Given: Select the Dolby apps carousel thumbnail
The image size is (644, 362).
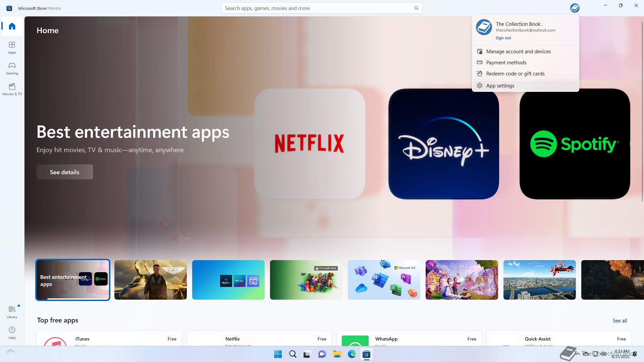Looking at the screenshot, I should coord(228,280).
